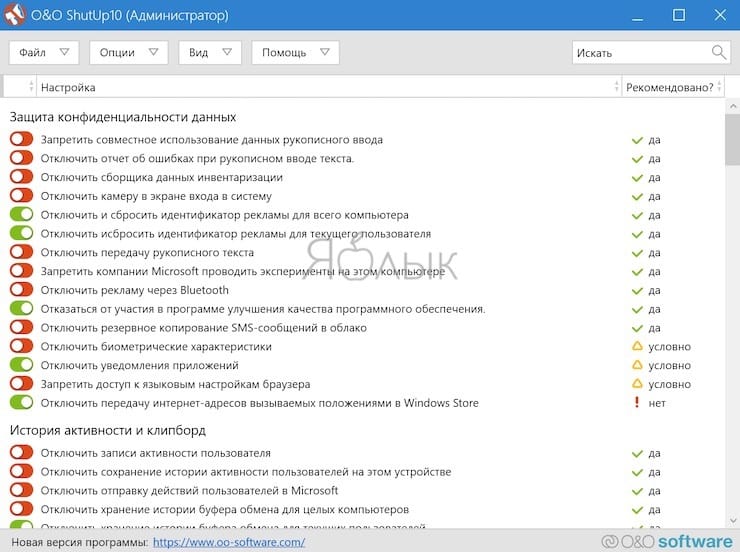The height and width of the screenshot is (552, 740).
Task: Turn off программе улучшения качества switch
Action: click(x=21, y=309)
